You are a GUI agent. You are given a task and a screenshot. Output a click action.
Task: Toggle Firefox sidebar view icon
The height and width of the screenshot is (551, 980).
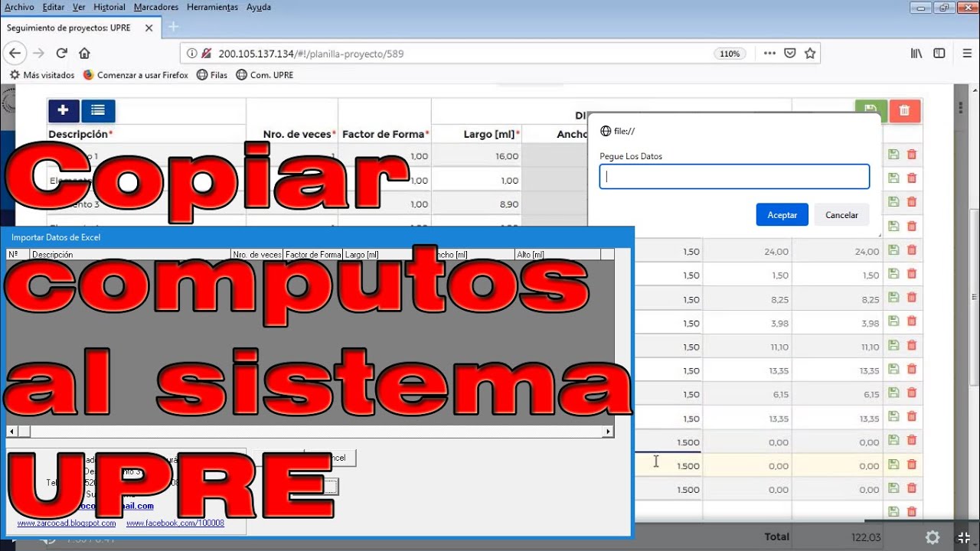[939, 54]
